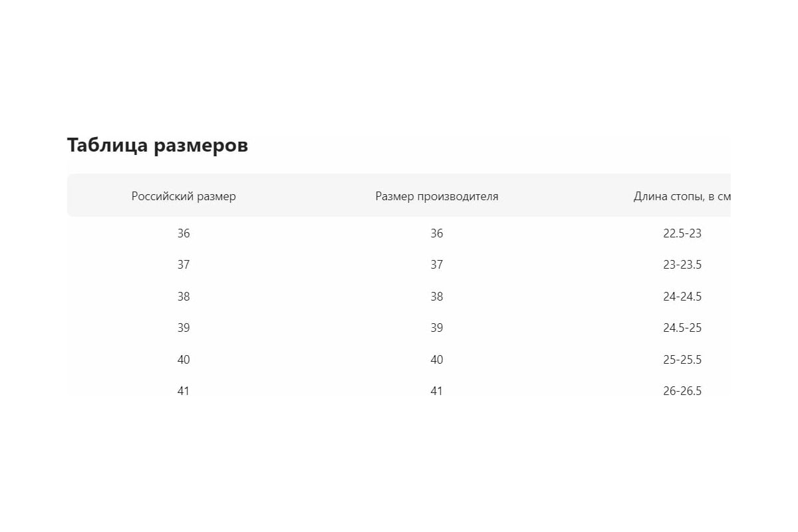Select Russian size 40 cell
The height and width of the screenshot is (532, 798).
[x=184, y=360]
